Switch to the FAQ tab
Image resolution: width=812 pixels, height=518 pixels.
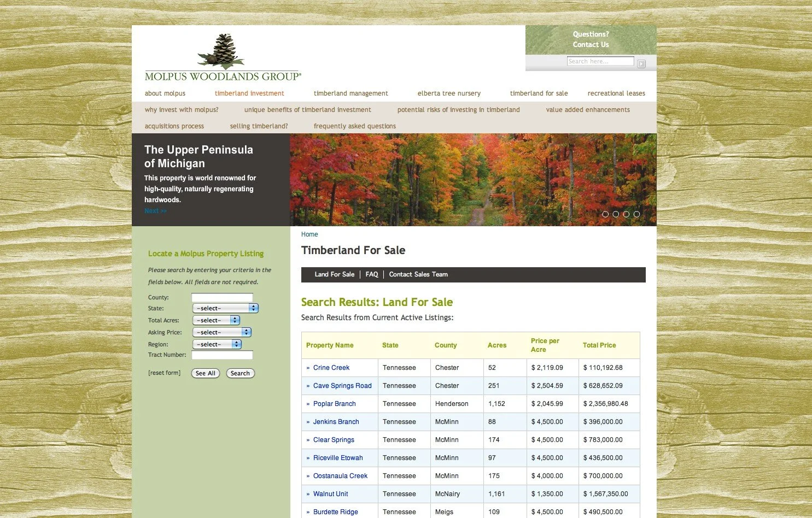pyautogui.click(x=371, y=274)
